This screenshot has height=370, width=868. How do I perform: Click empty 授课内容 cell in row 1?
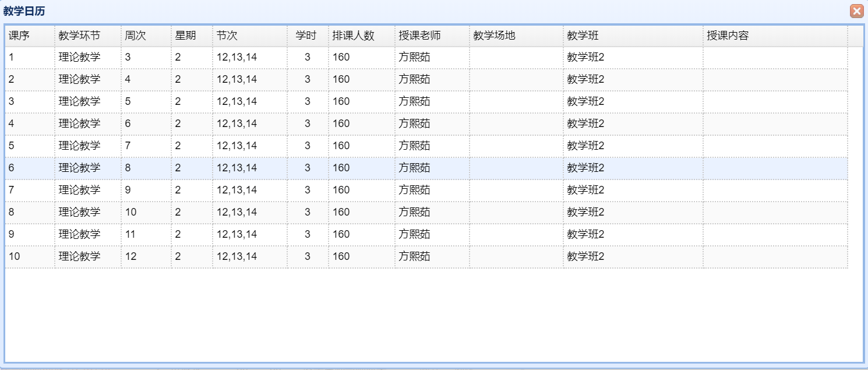click(775, 57)
